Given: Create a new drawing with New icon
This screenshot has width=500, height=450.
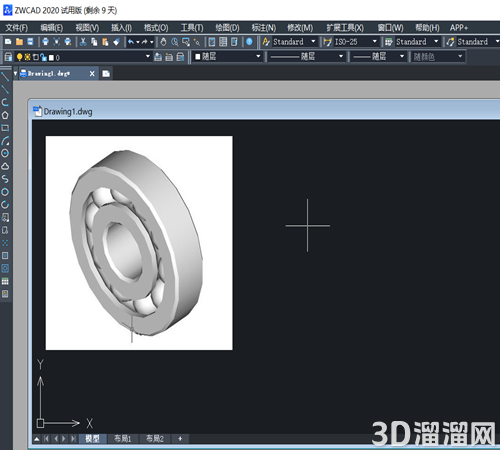Looking at the screenshot, I should click(x=8, y=42).
